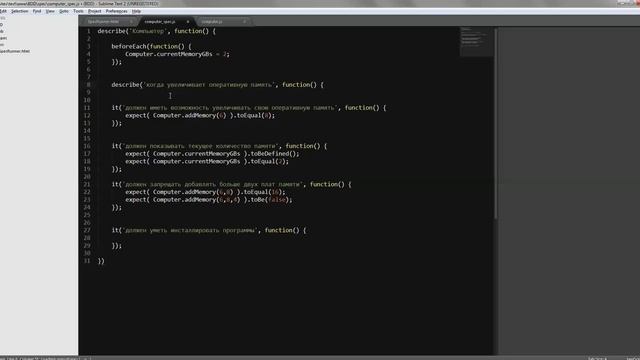Image resolution: width=640 pixels, height=360 pixels.
Task: Click line number 31 in the gutter
Action: tap(87, 261)
